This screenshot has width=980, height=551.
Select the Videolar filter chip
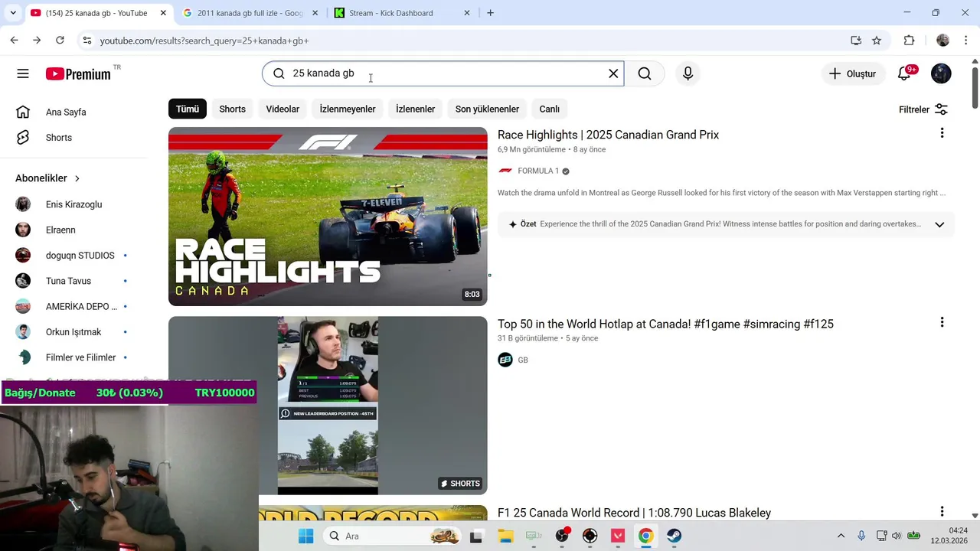283,109
